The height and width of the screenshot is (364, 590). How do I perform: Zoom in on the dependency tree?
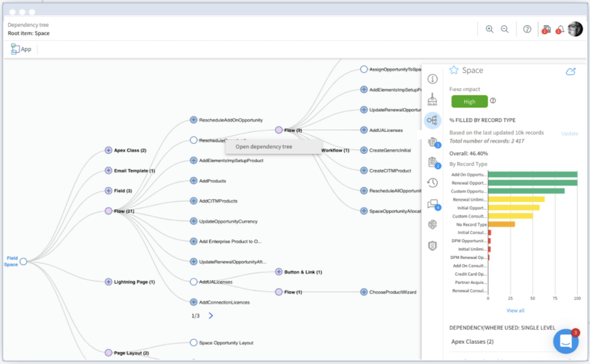pyautogui.click(x=490, y=29)
